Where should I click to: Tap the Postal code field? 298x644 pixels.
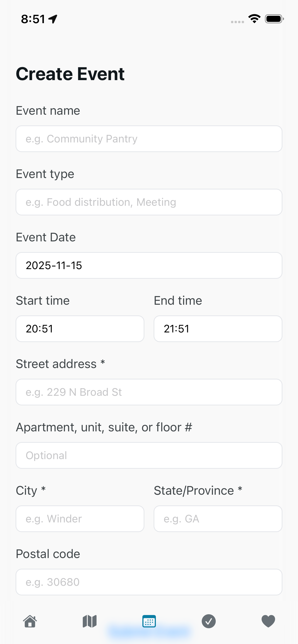pyautogui.click(x=149, y=582)
